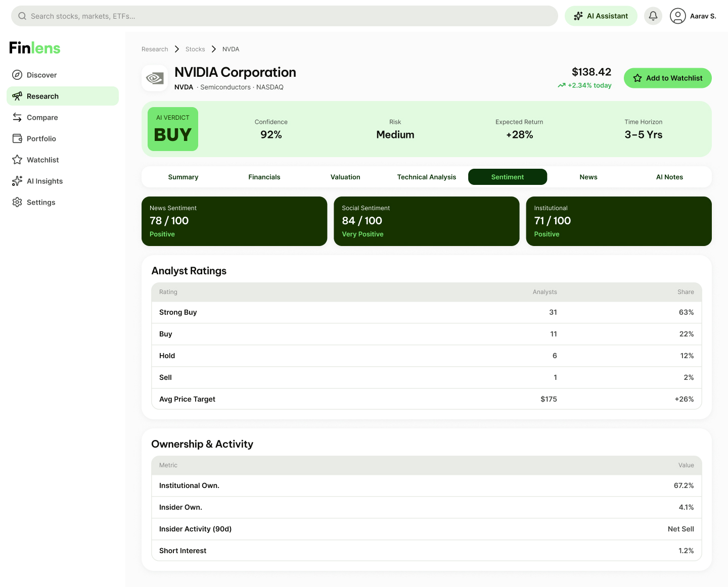Open the Technical Analysis tab
This screenshot has height=587, width=728.
coord(427,177)
